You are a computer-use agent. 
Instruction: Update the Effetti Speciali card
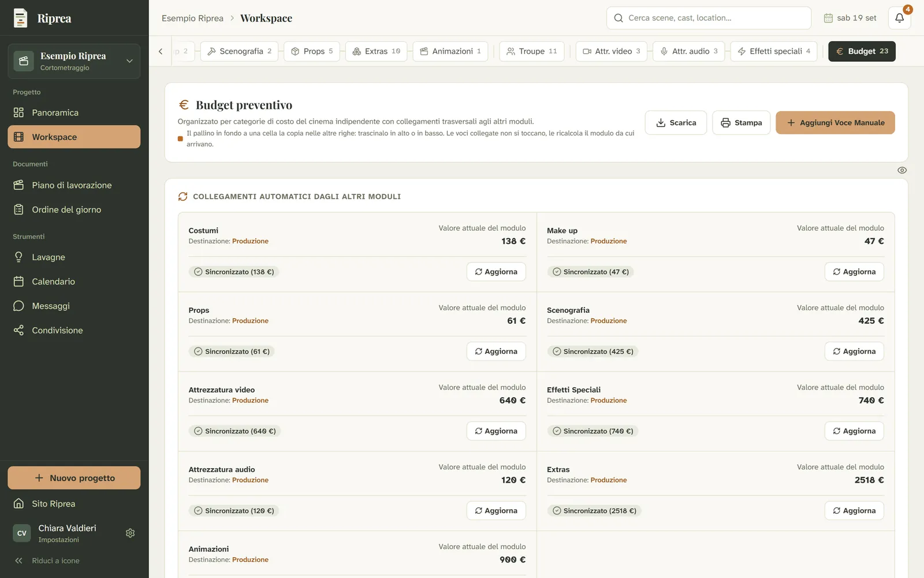coord(854,431)
